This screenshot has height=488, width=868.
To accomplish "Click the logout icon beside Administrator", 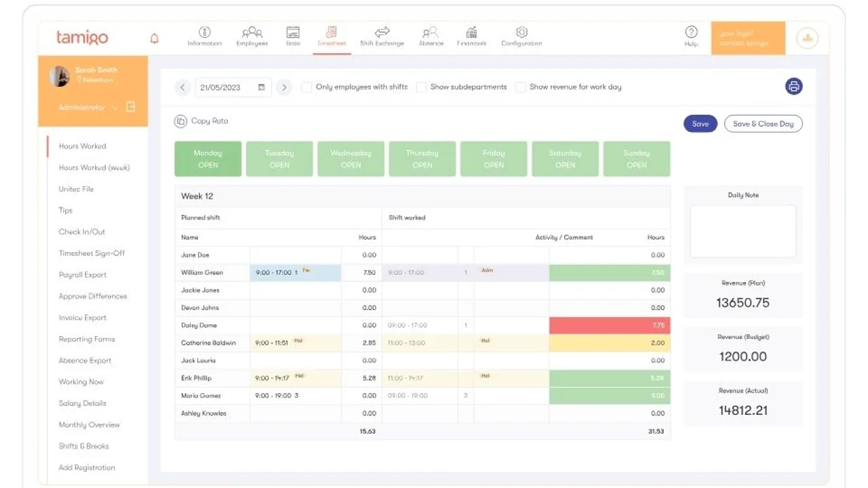I will click(131, 107).
